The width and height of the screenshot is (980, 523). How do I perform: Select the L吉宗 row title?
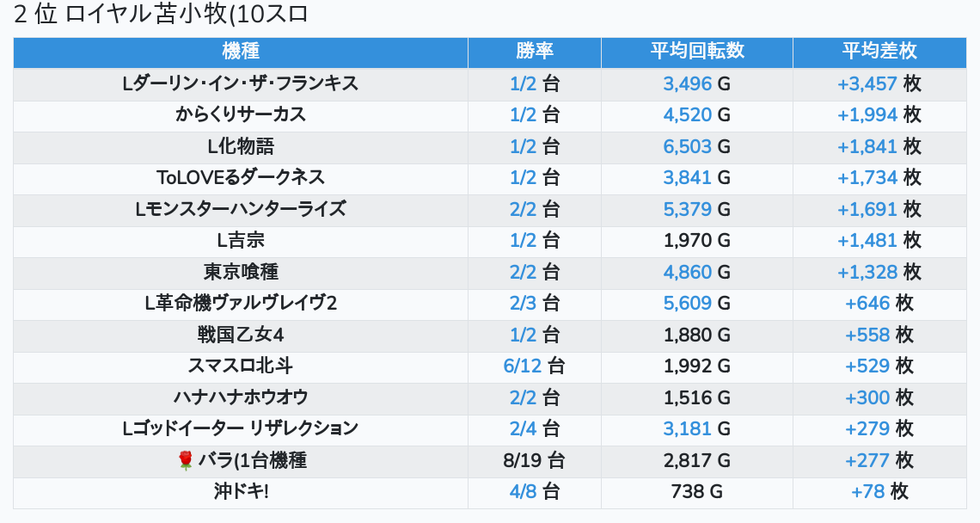tap(241, 241)
